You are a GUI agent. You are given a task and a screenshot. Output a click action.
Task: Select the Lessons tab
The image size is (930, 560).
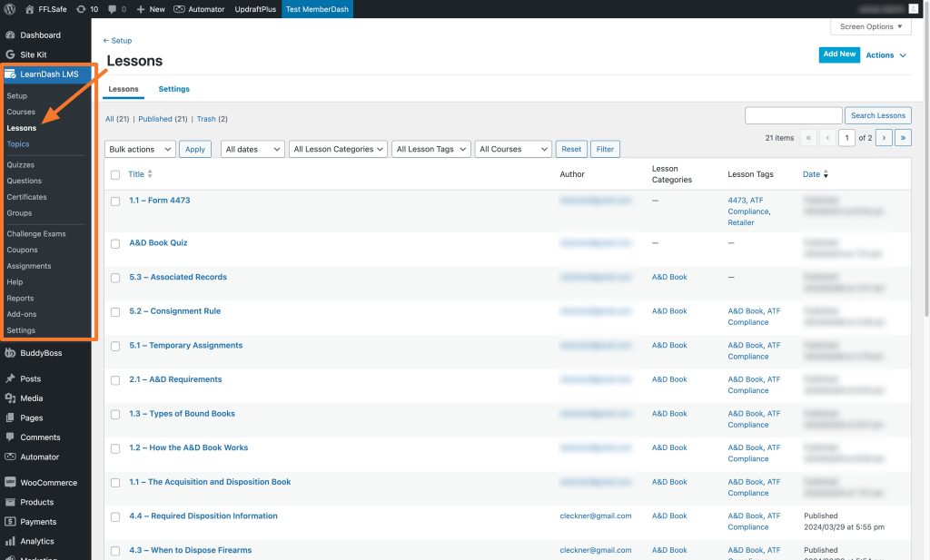124,89
